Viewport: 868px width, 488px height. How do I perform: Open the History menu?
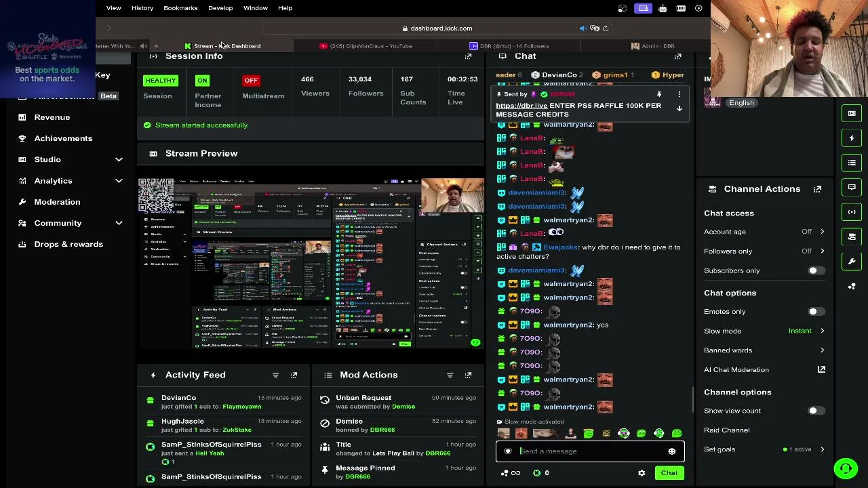142,8
